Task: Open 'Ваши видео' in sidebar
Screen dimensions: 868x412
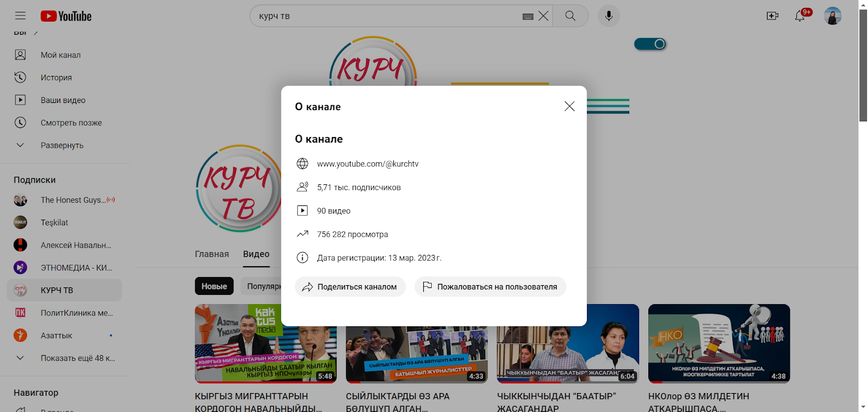Action: click(64, 100)
